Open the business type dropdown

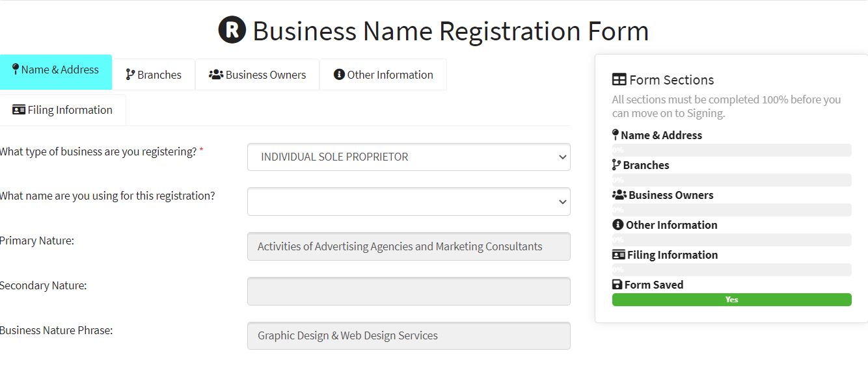(409, 157)
